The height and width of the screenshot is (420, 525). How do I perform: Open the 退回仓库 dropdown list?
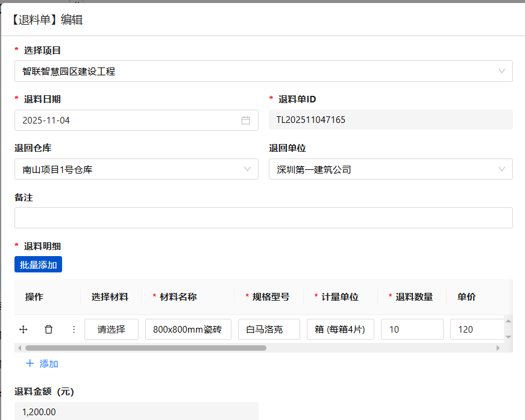coord(136,169)
